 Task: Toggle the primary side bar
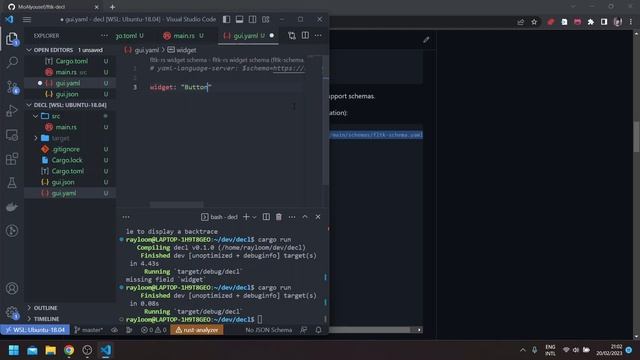click(x=227, y=19)
